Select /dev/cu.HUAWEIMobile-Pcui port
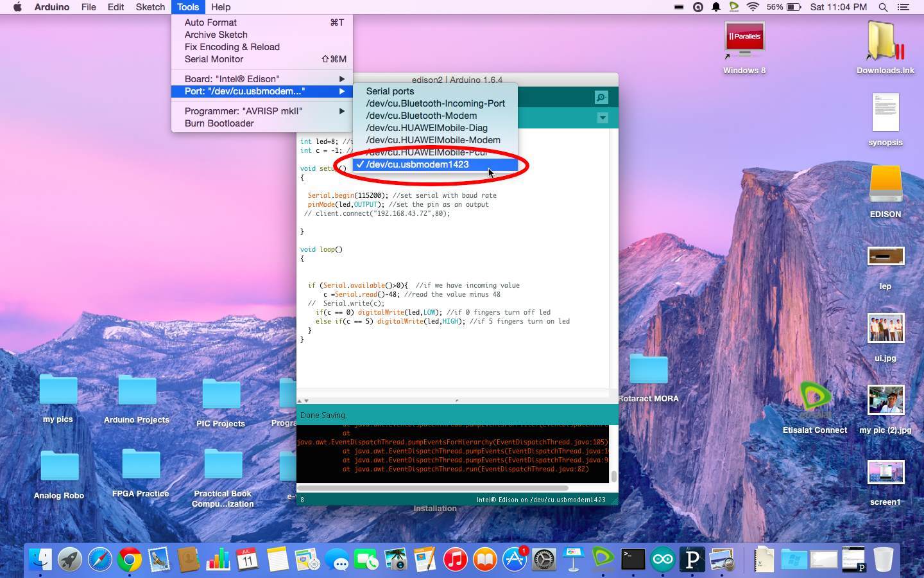Viewport: 924px width, 578px height. click(x=435, y=152)
